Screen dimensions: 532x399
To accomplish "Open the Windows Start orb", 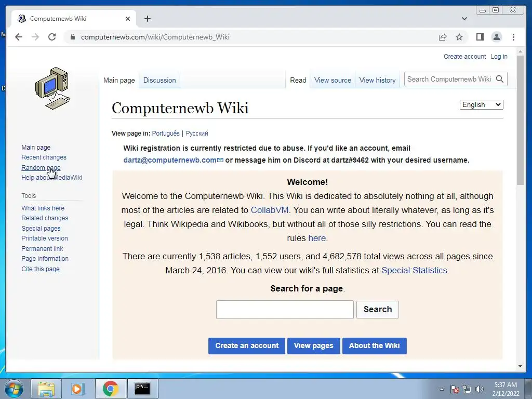I will click(x=14, y=389).
